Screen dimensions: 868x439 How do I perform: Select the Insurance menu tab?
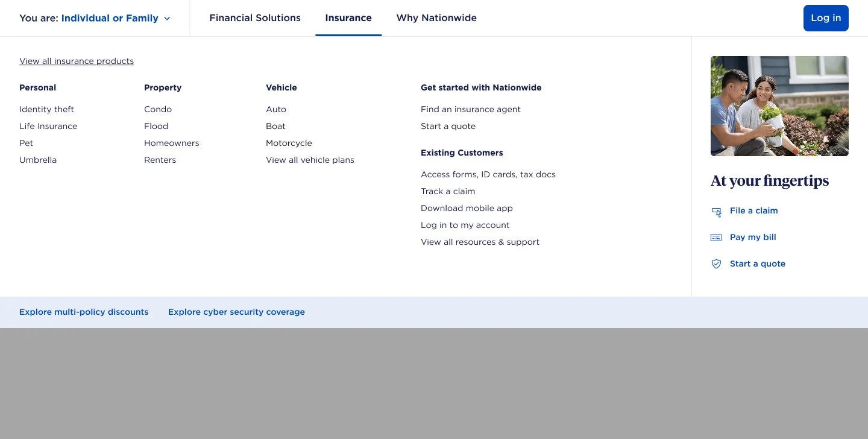(348, 18)
